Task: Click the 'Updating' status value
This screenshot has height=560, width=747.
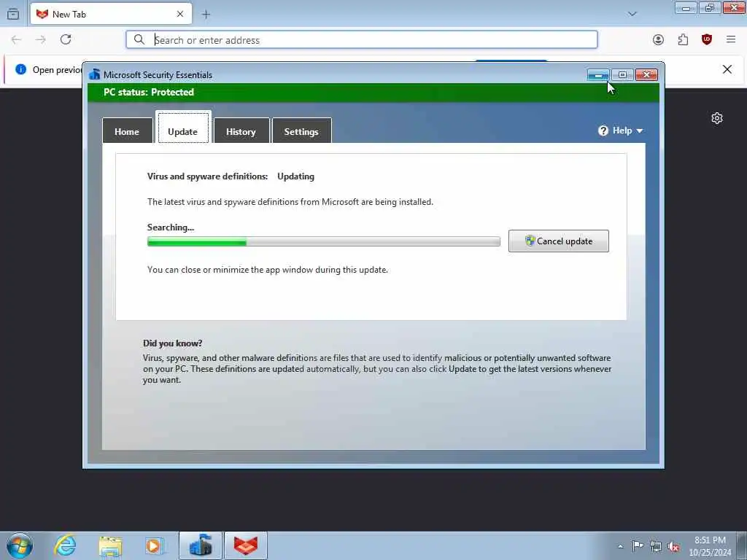Action: pos(296,176)
